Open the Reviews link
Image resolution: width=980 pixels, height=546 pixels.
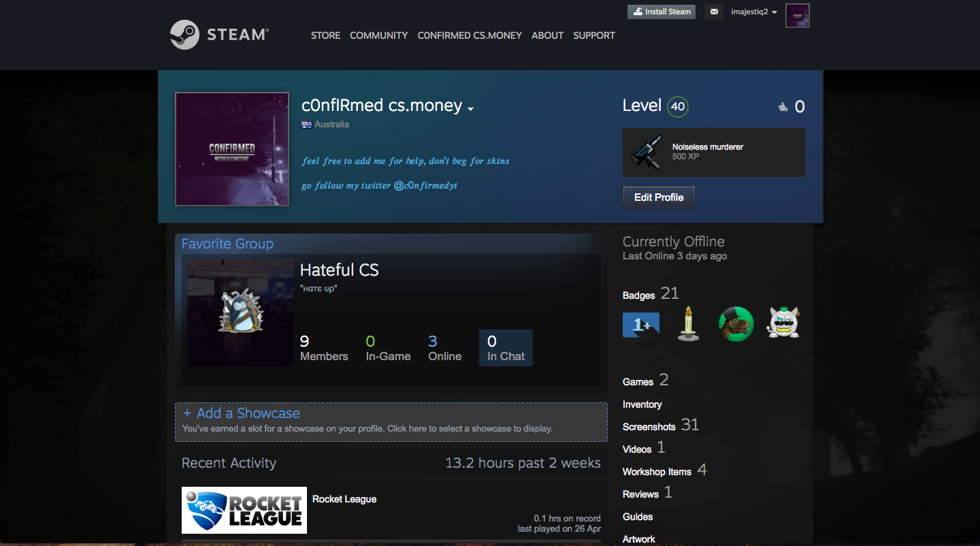pos(640,494)
